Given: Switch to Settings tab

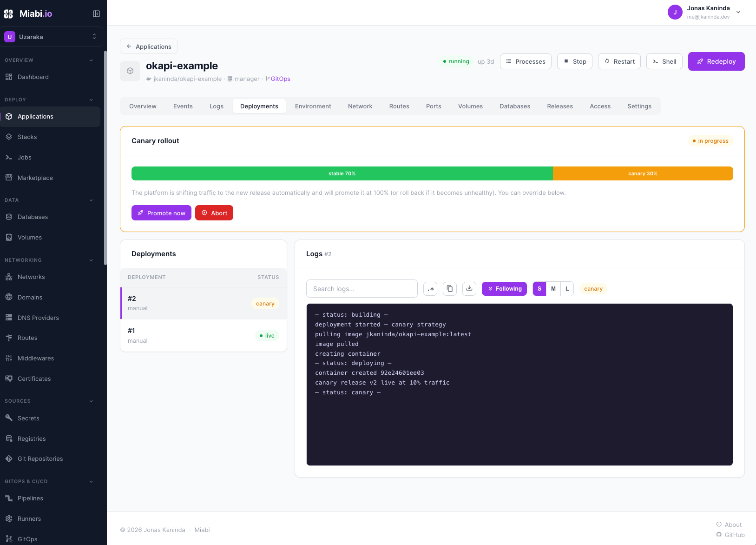Looking at the screenshot, I should pos(639,106).
